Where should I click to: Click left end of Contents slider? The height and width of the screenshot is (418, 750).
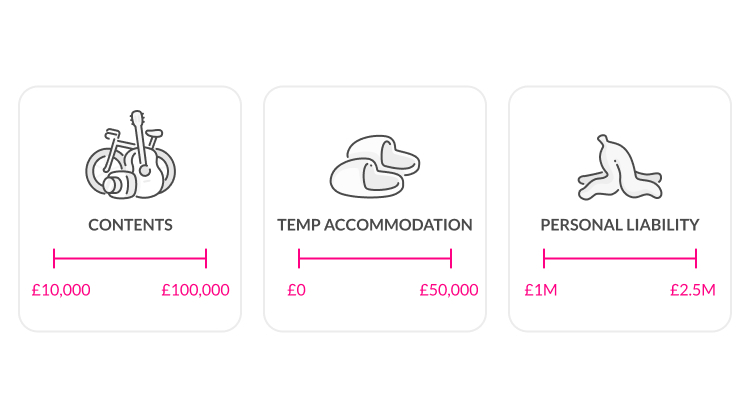(54, 259)
